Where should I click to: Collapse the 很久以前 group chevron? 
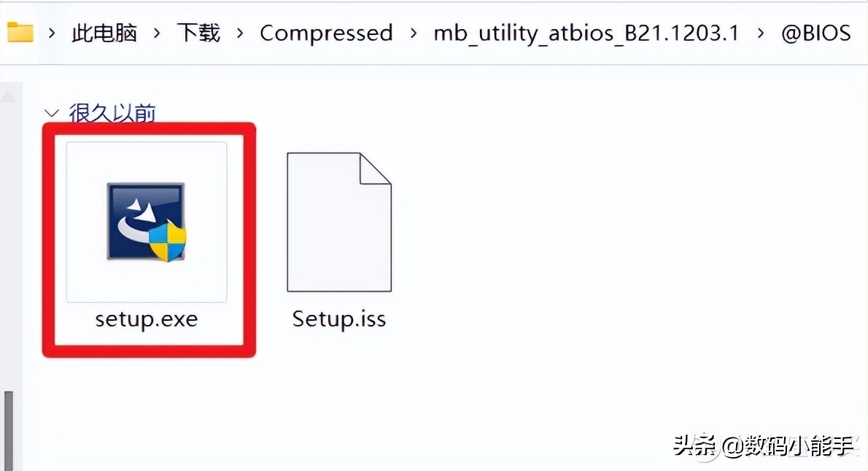pos(51,113)
